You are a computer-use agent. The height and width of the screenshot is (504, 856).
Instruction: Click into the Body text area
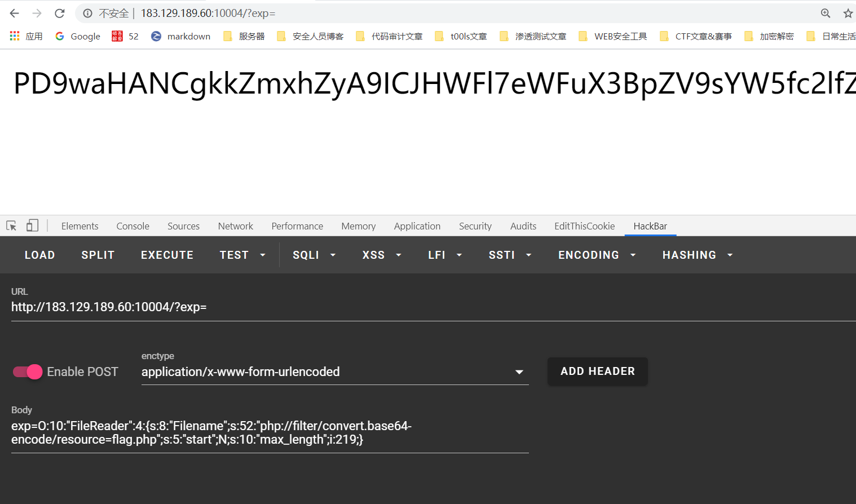270,433
